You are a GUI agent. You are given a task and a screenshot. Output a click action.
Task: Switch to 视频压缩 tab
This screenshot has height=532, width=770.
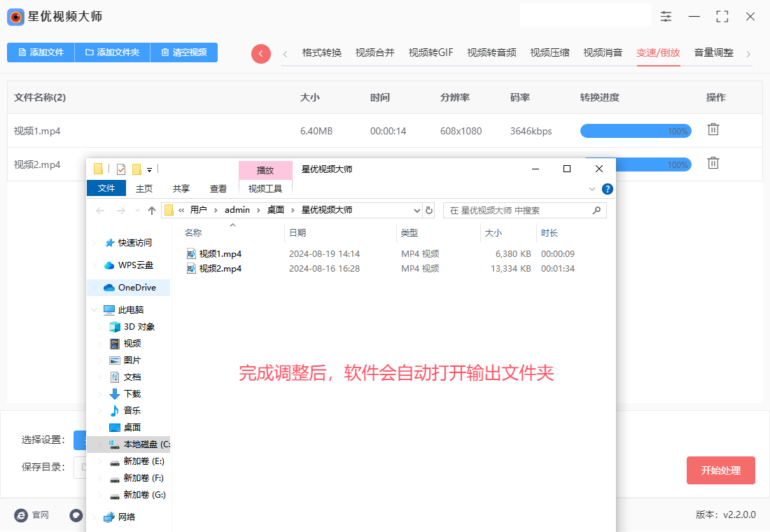click(x=549, y=52)
